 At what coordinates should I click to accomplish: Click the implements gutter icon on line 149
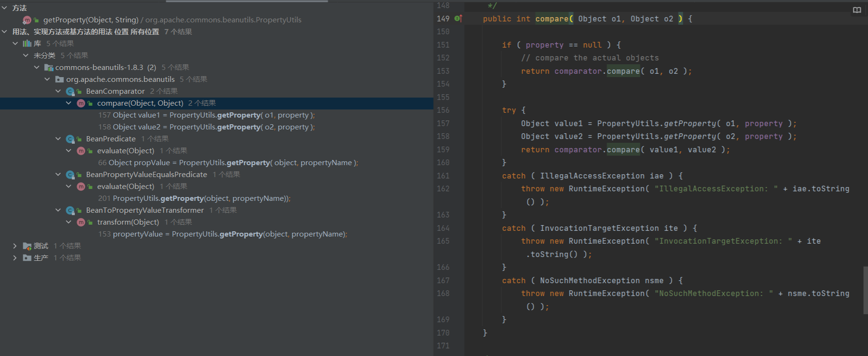[458, 19]
